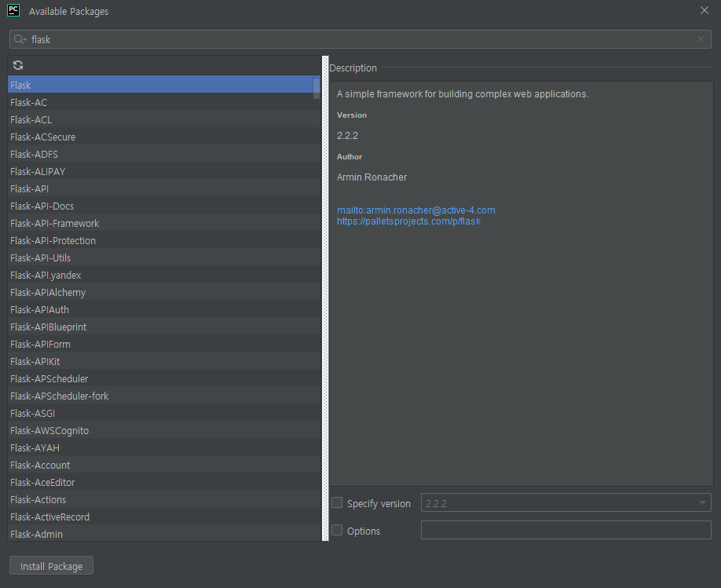Click the author name Armin Ronacher
Screen dimensions: 721x588
coord(371,177)
